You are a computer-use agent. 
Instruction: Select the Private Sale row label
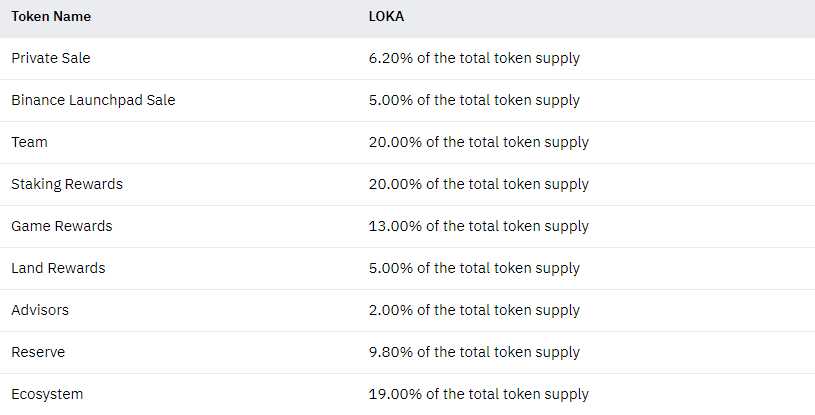click(x=51, y=58)
